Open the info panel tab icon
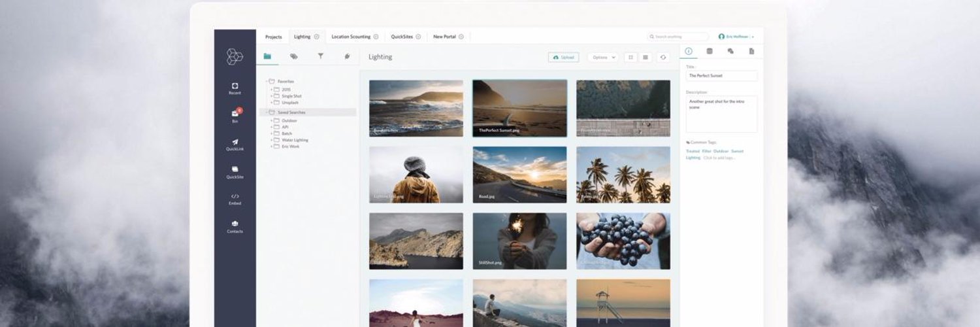The image size is (980, 327). pyautogui.click(x=689, y=51)
